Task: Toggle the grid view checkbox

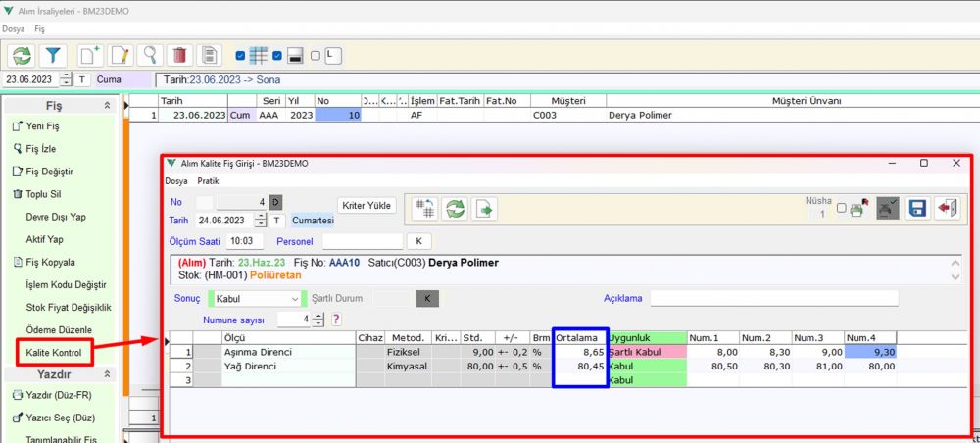Action: pyautogui.click(x=241, y=55)
